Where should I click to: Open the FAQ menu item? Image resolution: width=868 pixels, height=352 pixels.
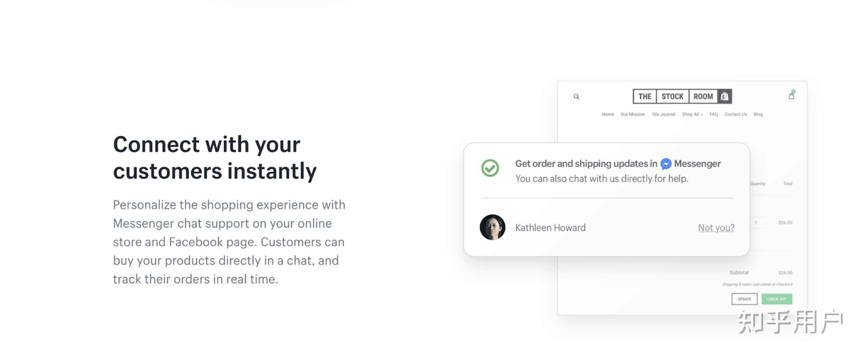(713, 114)
